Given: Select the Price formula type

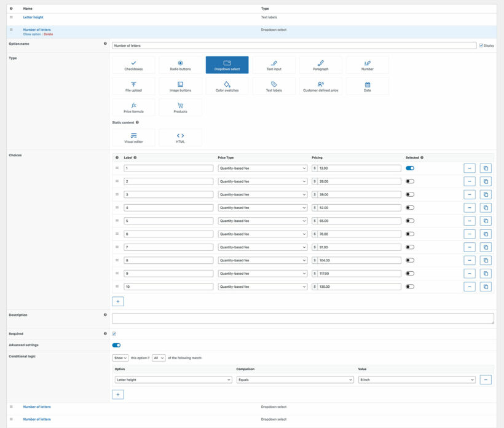Looking at the screenshot, I should pos(133,108).
